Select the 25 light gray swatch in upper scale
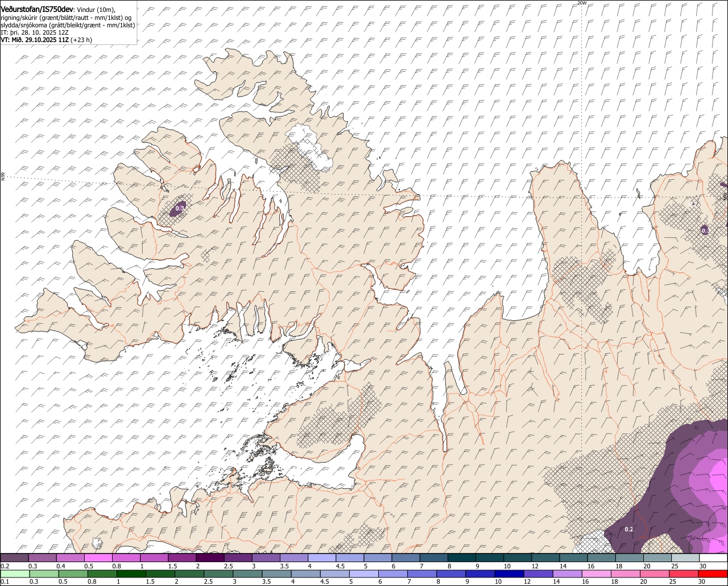This screenshot has width=728, height=586. [x=685, y=558]
